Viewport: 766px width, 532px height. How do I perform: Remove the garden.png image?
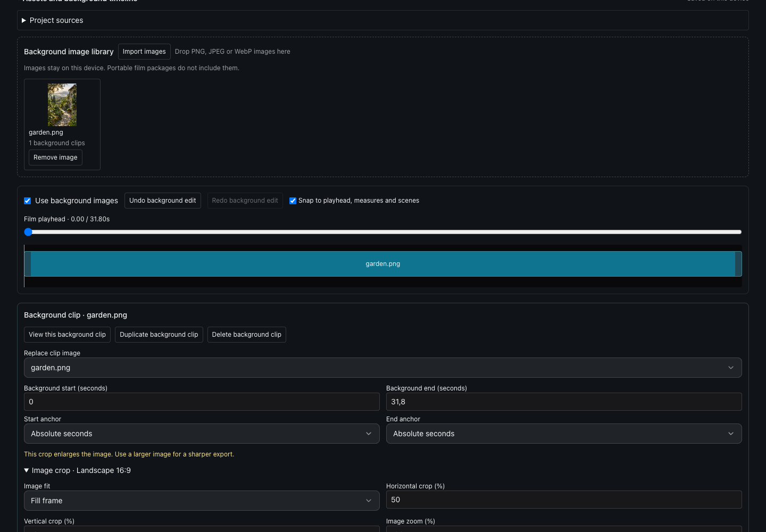coord(55,157)
